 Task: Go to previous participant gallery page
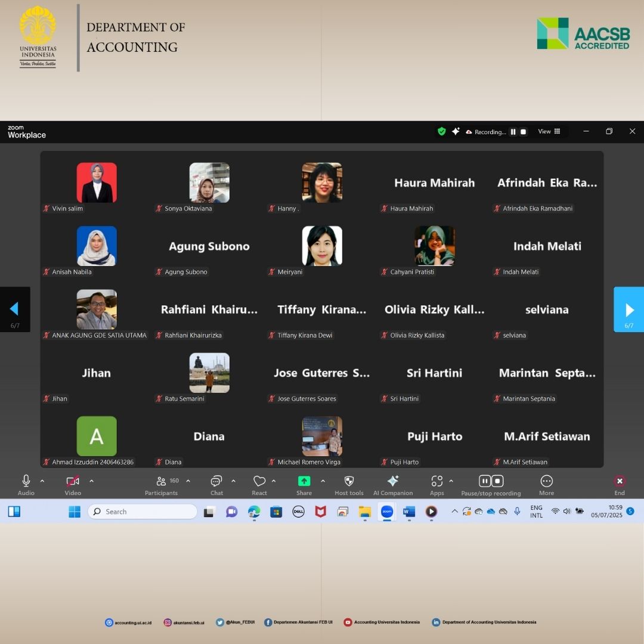(14, 309)
